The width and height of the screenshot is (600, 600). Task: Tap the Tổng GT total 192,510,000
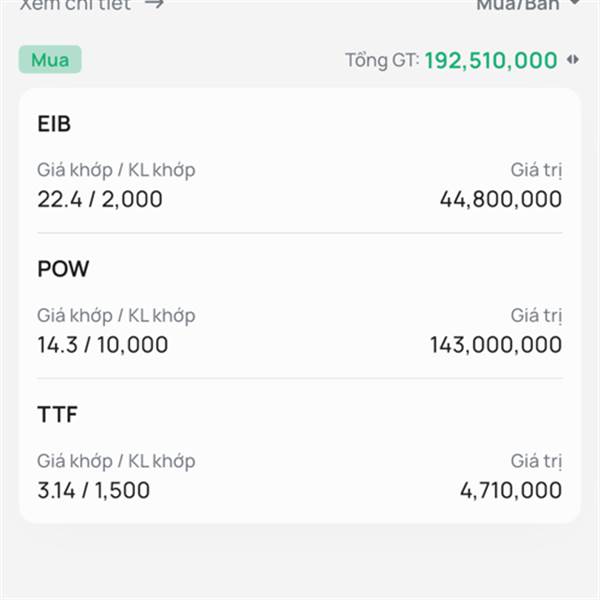click(490, 60)
